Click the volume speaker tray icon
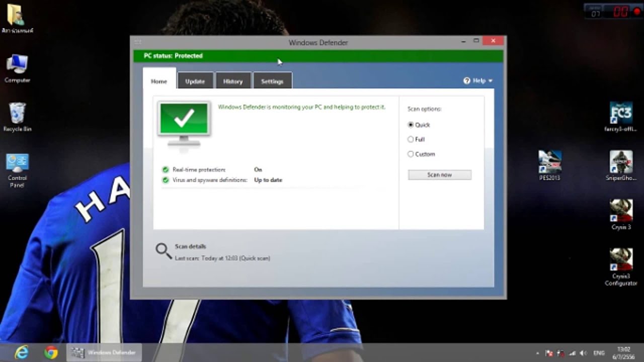644x362 pixels. tap(584, 353)
